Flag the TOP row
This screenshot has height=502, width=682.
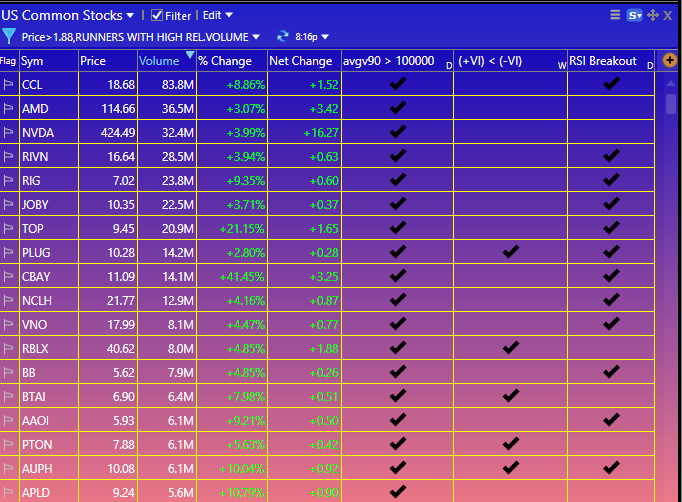pos(8,228)
